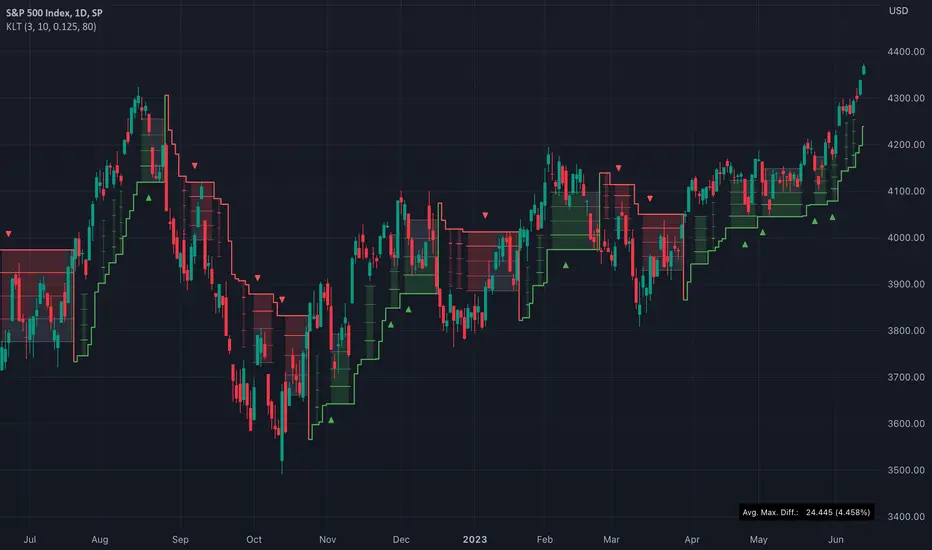
Task: Click the 2023 year label on time axis
Action: coord(475,539)
